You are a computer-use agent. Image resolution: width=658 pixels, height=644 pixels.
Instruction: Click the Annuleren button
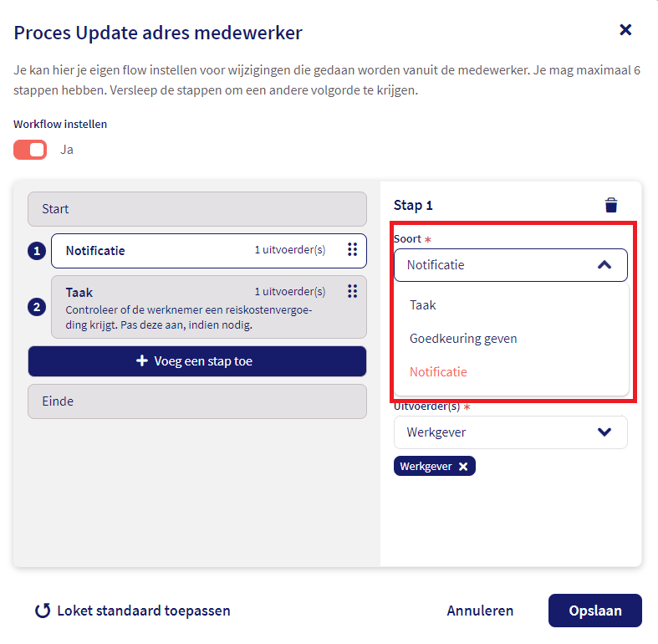480,611
